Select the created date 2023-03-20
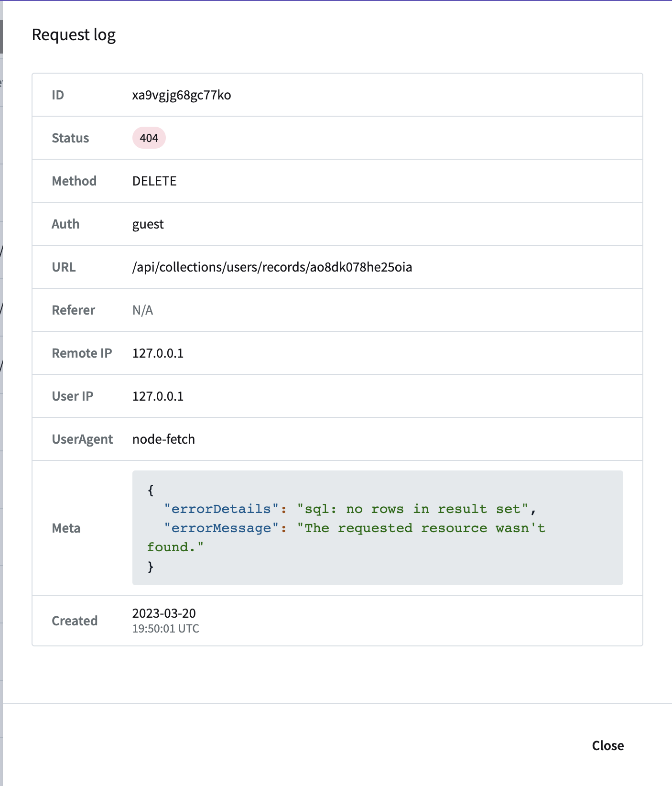This screenshot has width=672, height=786. coord(164,613)
